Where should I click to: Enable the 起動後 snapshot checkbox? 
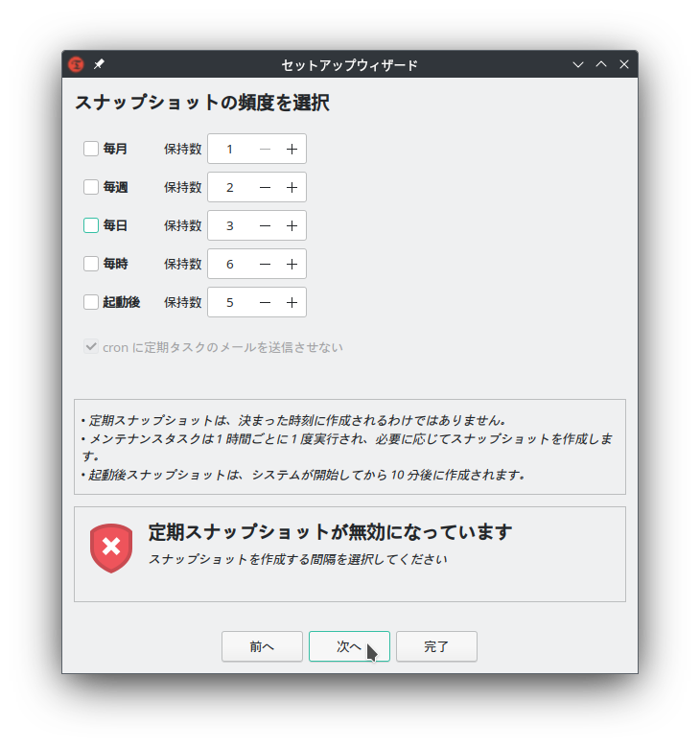tap(91, 302)
